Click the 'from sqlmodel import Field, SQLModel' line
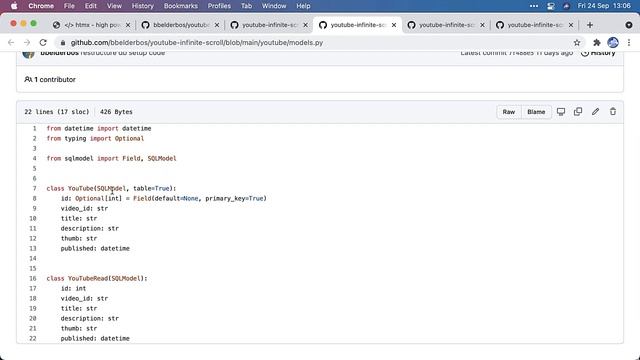Screen dimensions: 640x360 point(111,158)
